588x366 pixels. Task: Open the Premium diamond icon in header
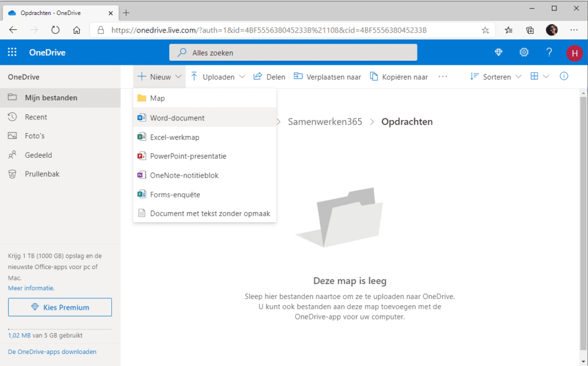point(498,52)
